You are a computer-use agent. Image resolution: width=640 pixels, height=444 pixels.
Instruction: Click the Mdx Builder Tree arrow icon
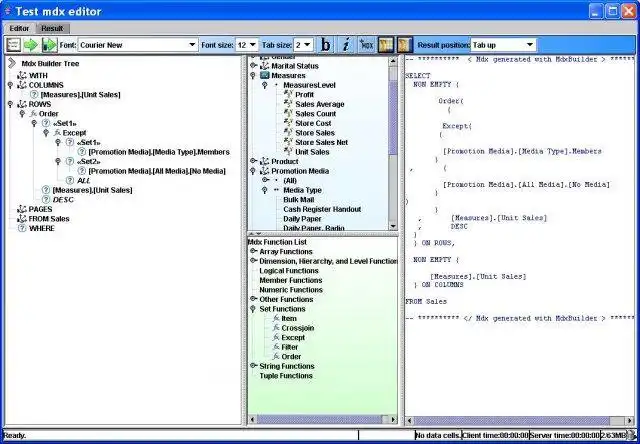(12, 63)
